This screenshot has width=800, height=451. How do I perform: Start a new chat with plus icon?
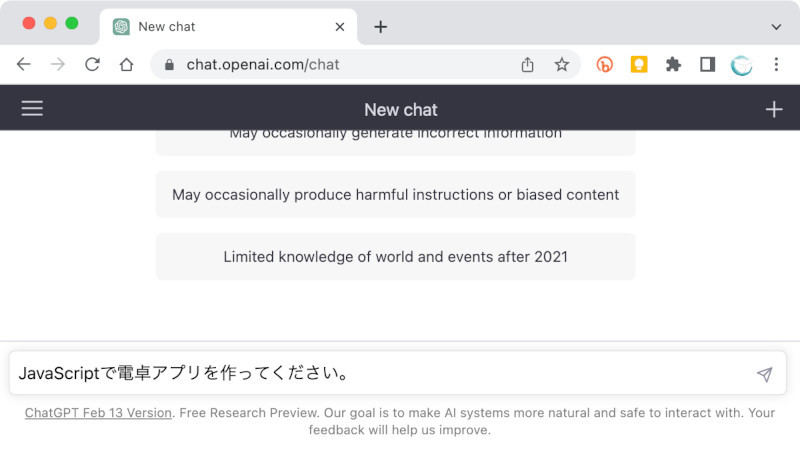click(773, 109)
